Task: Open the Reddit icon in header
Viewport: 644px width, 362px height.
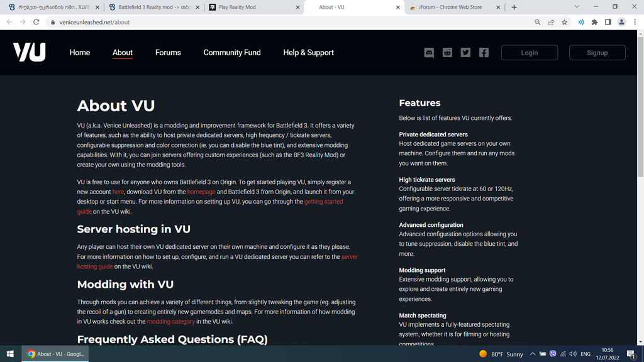Action: 447,53
